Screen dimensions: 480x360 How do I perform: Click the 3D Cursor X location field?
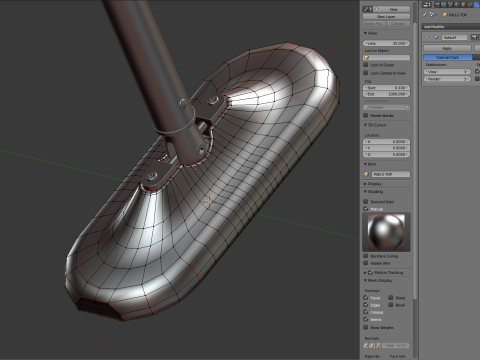(386, 141)
